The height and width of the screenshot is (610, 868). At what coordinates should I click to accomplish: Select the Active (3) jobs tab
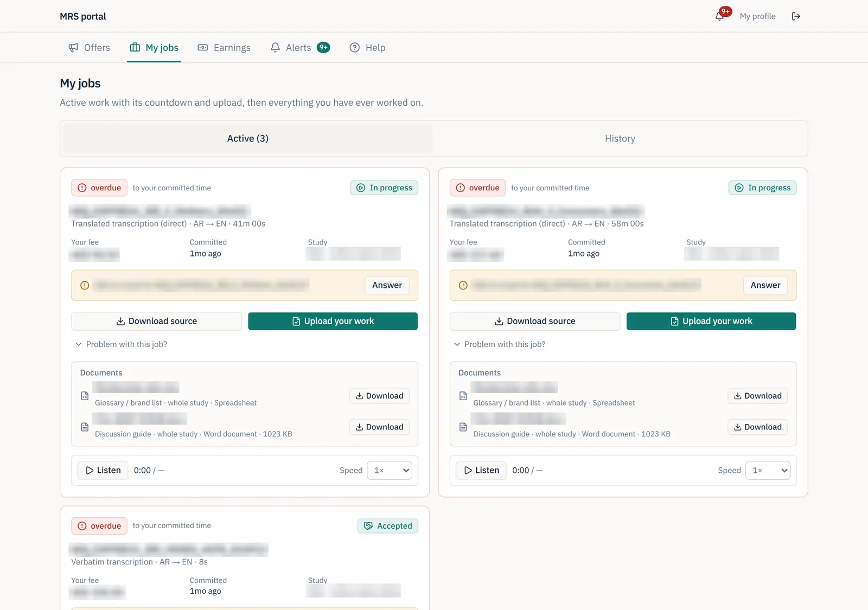[x=248, y=139]
